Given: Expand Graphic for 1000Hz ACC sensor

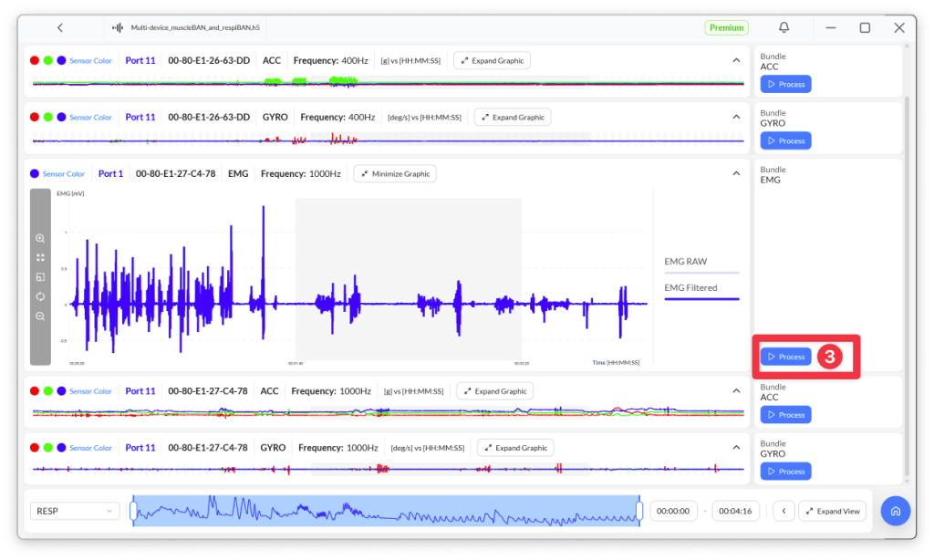Looking at the screenshot, I should [x=495, y=391].
